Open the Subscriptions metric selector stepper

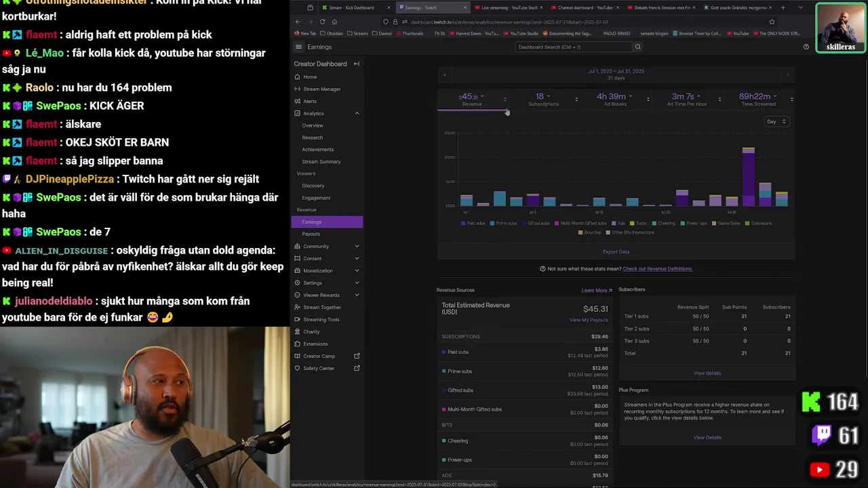[576, 100]
